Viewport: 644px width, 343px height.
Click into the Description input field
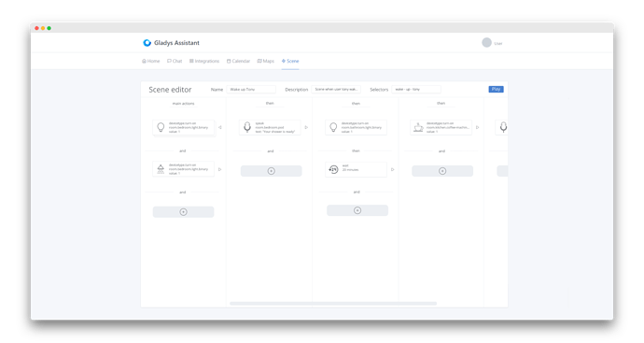click(x=336, y=89)
